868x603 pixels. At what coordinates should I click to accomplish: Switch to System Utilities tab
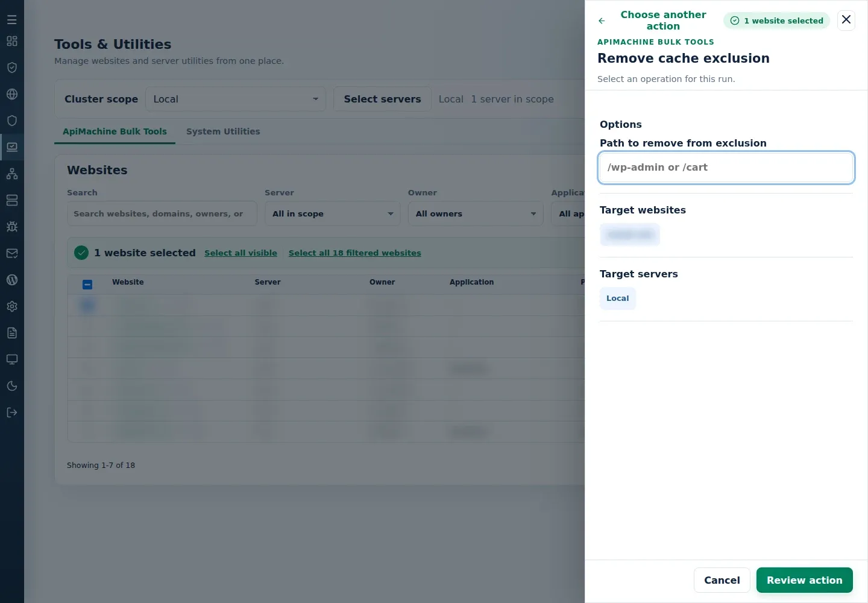point(223,131)
